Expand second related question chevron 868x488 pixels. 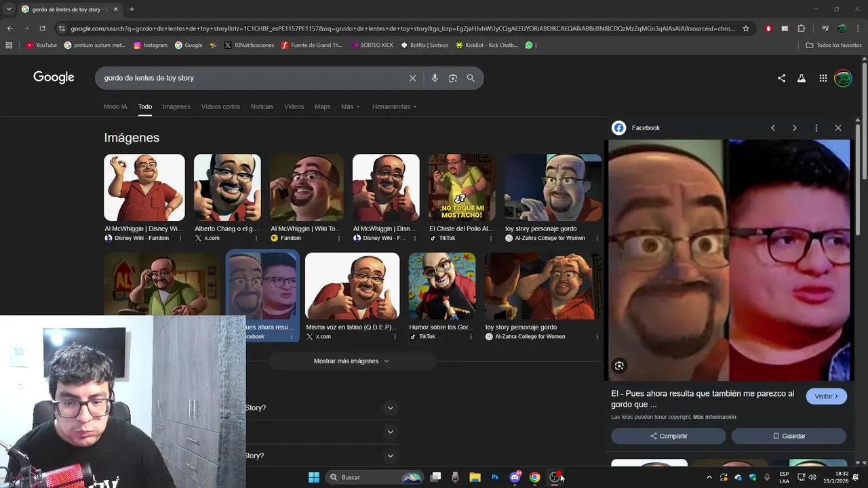coord(390,432)
